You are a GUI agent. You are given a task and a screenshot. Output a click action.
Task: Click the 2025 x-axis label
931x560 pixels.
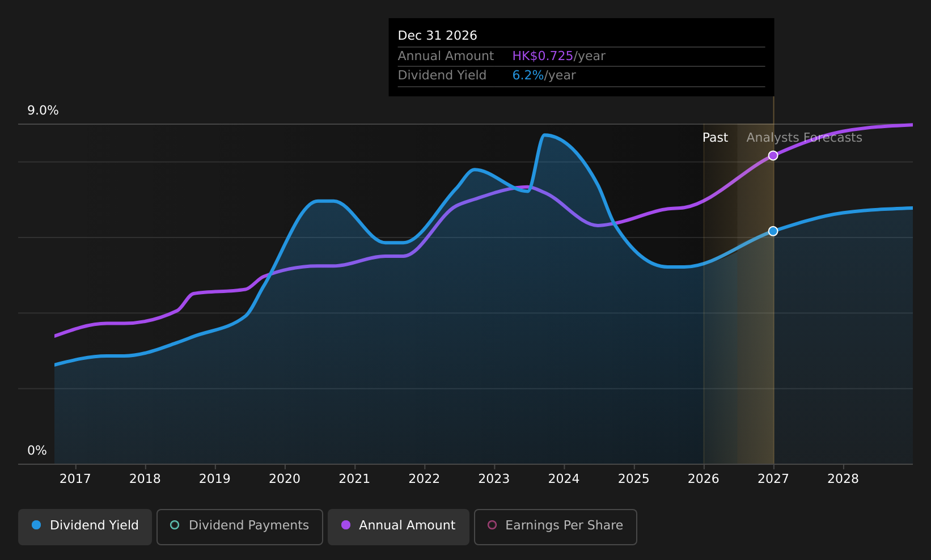coord(634,479)
